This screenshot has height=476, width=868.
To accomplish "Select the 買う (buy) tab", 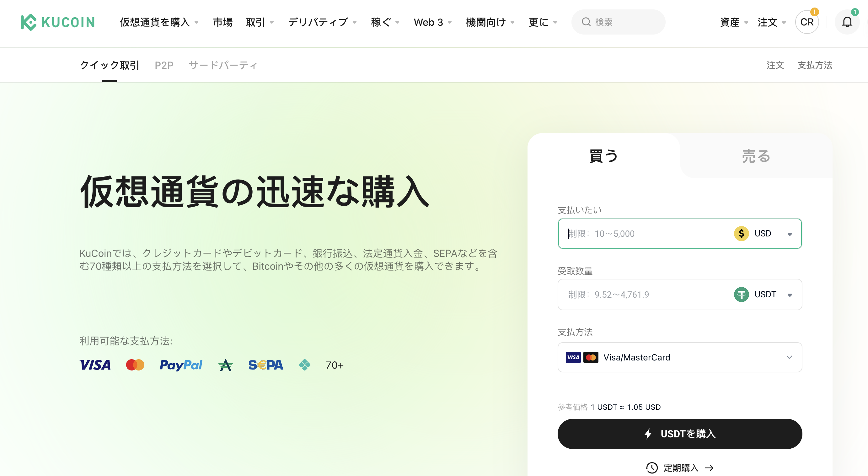I will [603, 156].
